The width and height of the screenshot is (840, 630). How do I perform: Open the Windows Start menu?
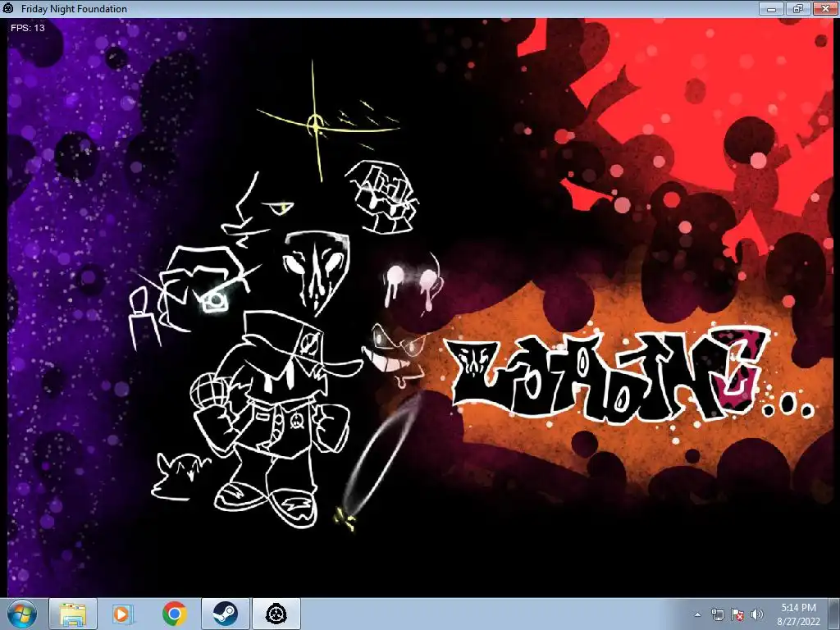click(x=21, y=614)
